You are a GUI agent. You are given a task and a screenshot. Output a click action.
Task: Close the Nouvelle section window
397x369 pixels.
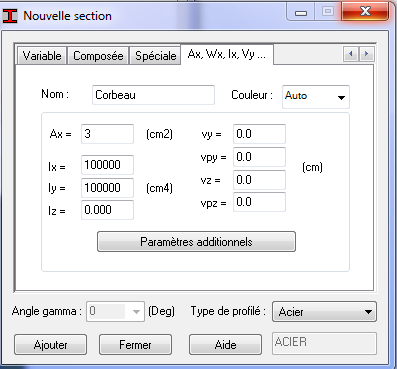365,12
